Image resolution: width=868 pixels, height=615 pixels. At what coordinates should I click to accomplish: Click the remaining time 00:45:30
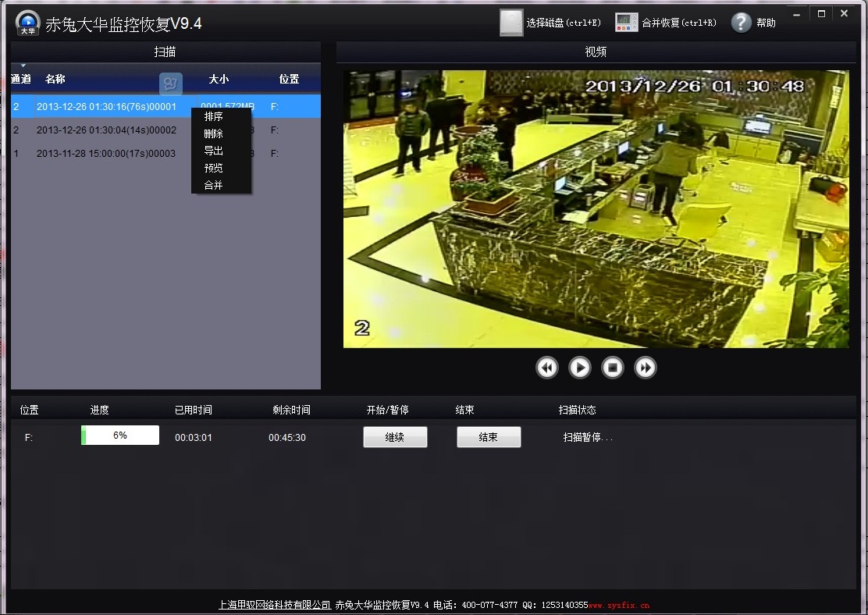286,437
